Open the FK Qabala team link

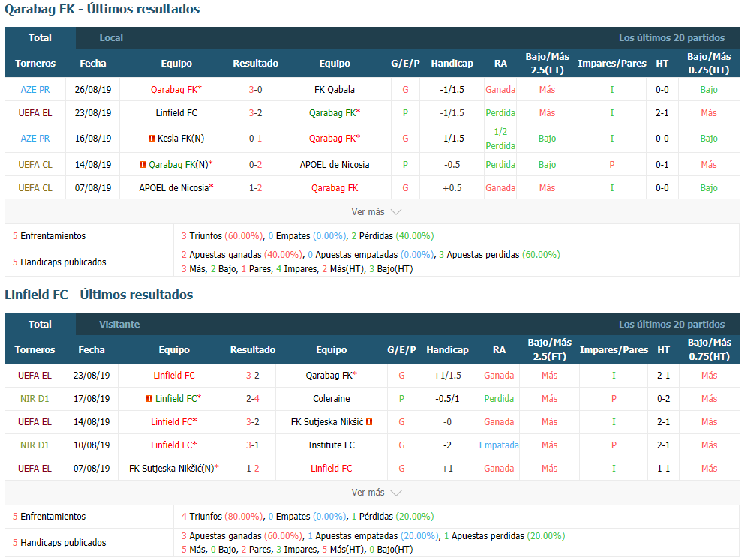click(x=335, y=90)
